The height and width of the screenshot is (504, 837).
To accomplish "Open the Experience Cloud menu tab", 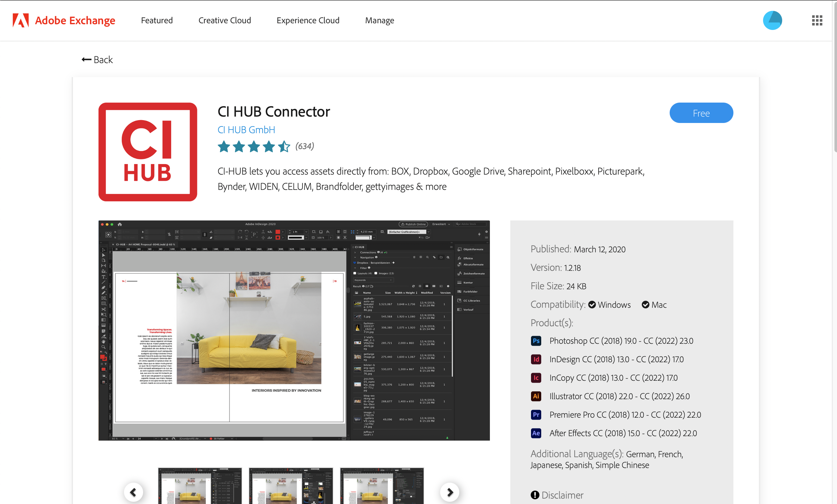I will [x=309, y=20].
